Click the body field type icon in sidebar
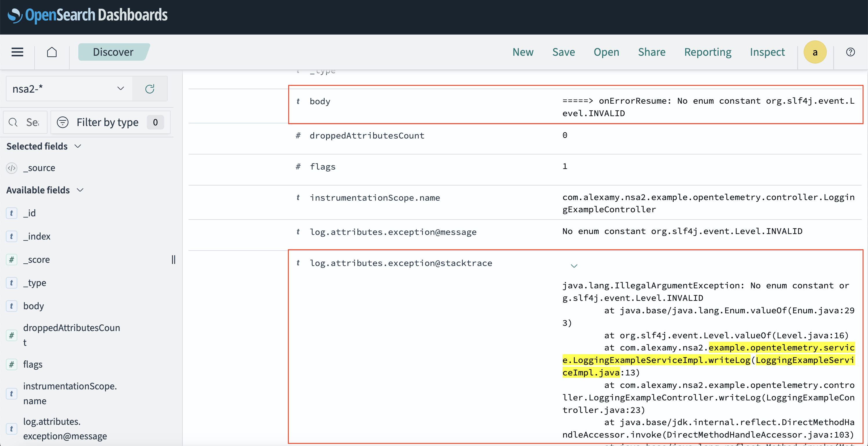868x446 pixels. click(12, 306)
